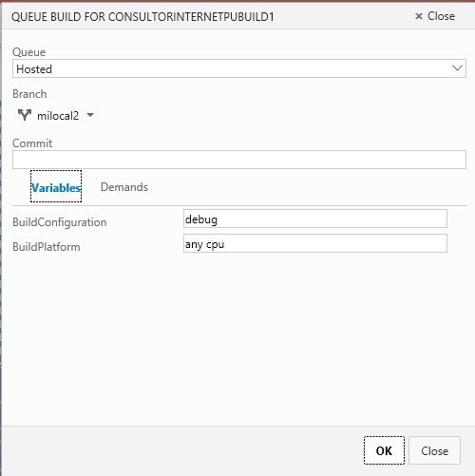Click the Close text link in header
The height and width of the screenshot is (476, 475).
pos(441,16)
